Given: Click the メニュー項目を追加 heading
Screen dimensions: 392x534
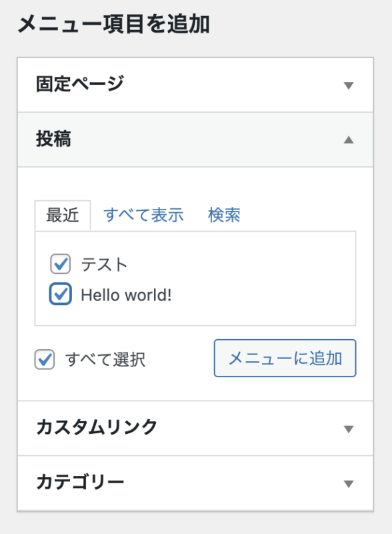Looking at the screenshot, I should [113, 25].
